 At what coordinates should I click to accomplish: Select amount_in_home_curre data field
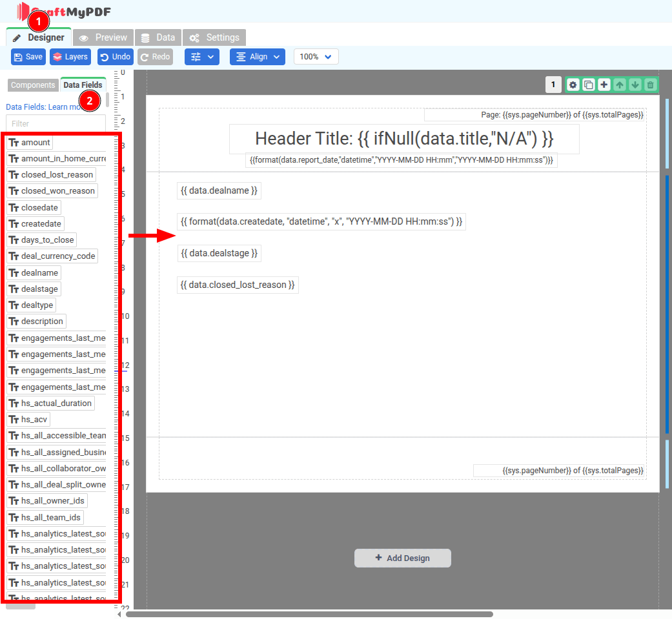tap(57, 159)
